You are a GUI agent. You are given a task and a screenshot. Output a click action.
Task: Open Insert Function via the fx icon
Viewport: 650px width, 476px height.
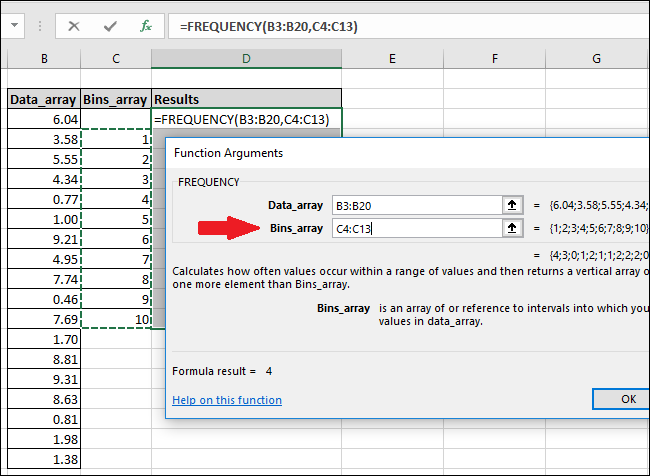pos(146,26)
